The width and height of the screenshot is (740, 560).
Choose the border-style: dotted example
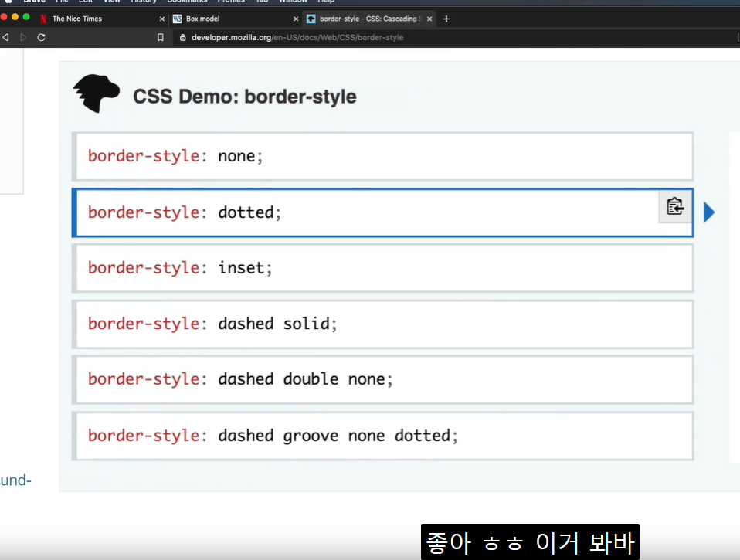pos(382,212)
